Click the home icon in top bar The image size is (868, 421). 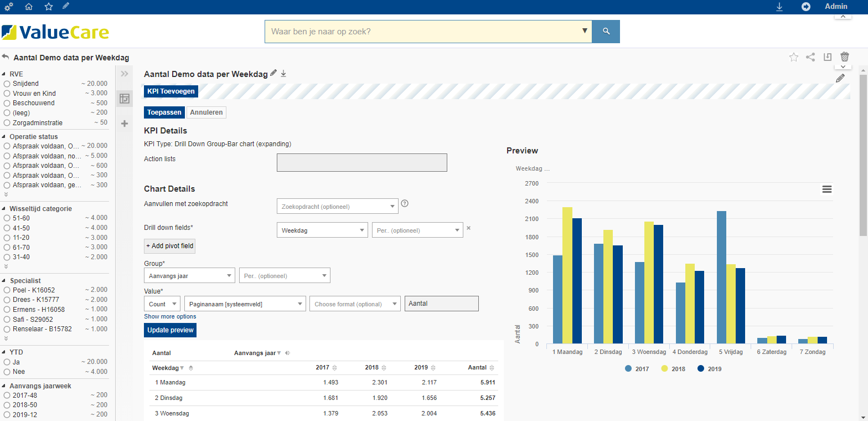tap(29, 7)
